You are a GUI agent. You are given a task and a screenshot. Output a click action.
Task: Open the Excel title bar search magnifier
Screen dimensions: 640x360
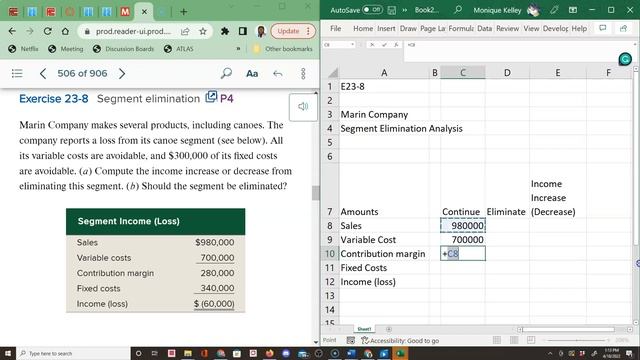(x=458, y=9)
